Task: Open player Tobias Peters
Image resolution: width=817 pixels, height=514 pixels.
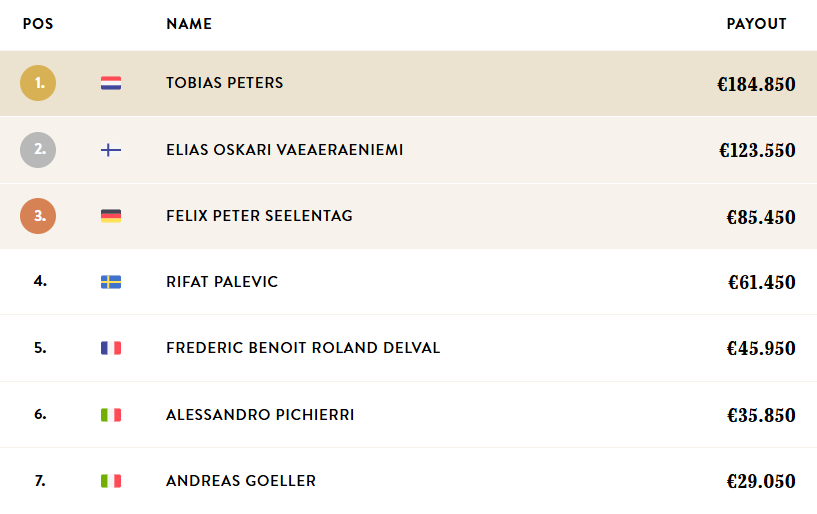Action: [225, 83]
